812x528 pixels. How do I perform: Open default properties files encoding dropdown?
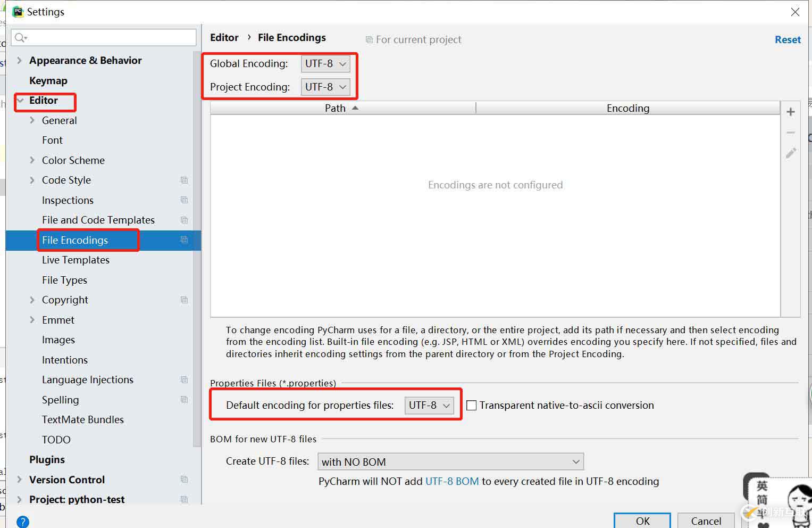pyautogui.click(x=429, y=406)
